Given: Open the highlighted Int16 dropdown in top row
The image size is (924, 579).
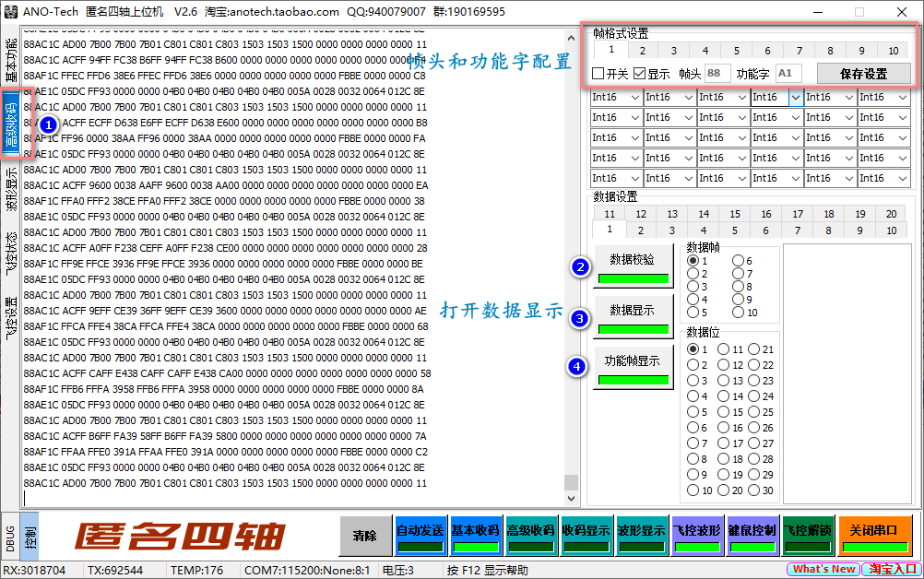Looking at the screenshot, I should pyautogui.click(x=796, y=98).
